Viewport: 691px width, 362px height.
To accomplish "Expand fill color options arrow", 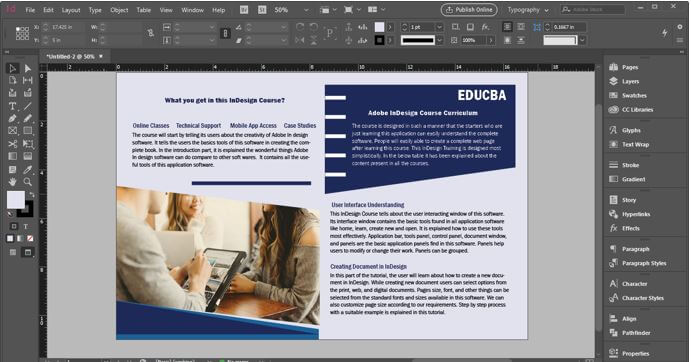I will (x=390, y=27).
